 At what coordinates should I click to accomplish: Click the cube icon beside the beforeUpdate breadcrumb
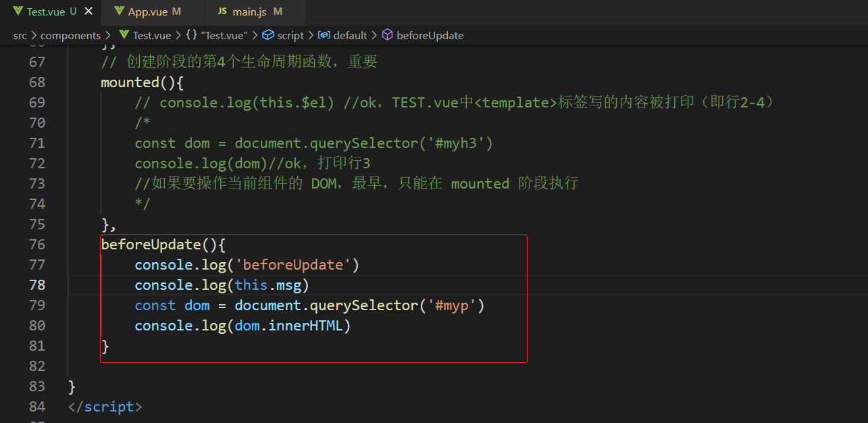point(387,35)
